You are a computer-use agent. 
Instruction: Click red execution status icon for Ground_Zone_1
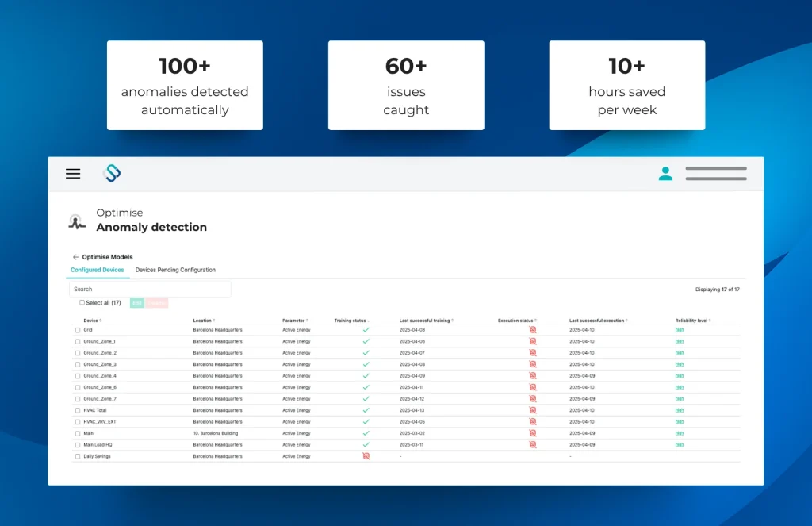coord(533,341)
